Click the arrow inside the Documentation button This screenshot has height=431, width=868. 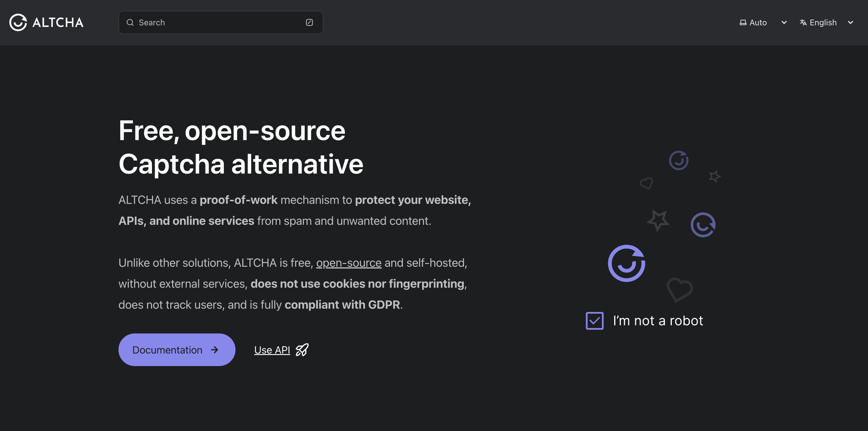point(215,350)
